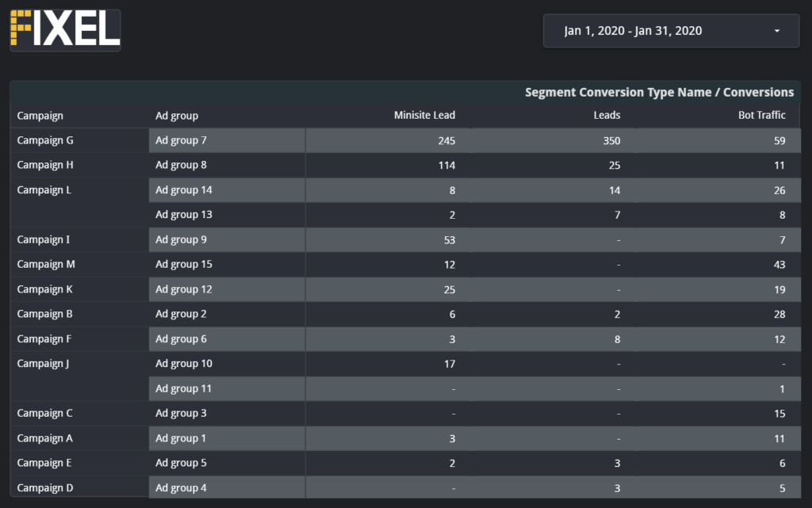Select the Campaign E row label
Screen dimensions: 812x508
[x=44, y=463]
